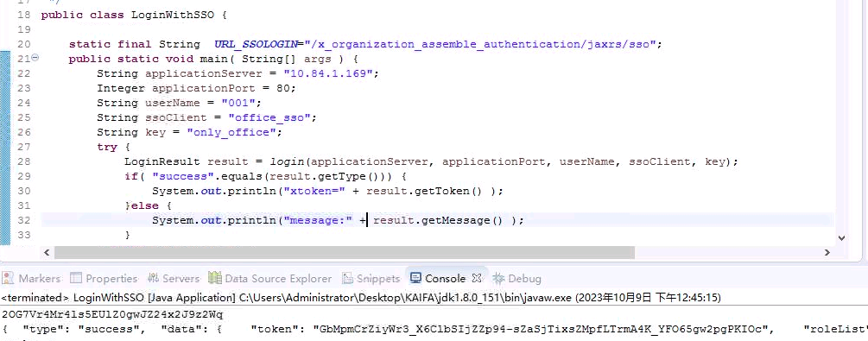Open the Servers tab
Screen dimensions: 868x341
pos(174,279)
